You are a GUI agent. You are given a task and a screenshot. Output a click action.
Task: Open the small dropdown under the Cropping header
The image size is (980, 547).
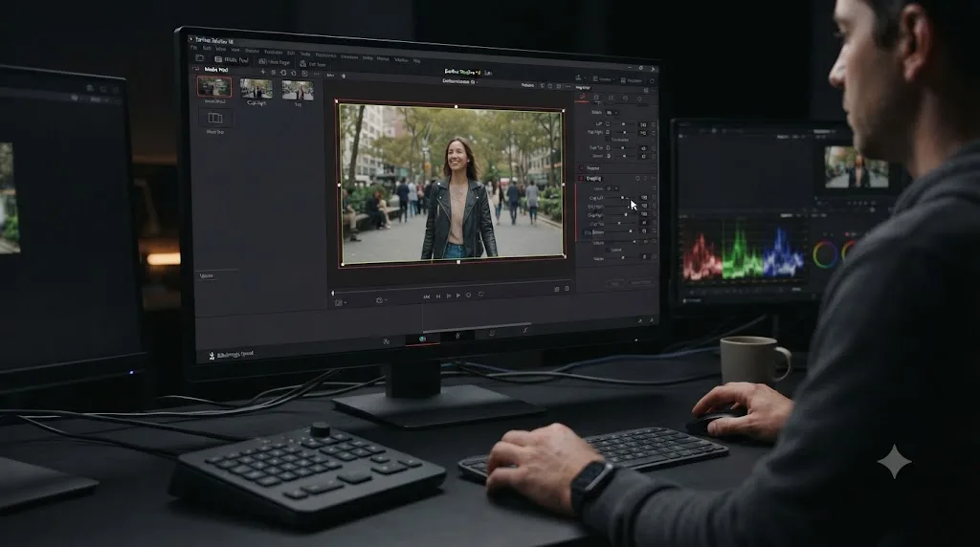[x=612, y=188]
